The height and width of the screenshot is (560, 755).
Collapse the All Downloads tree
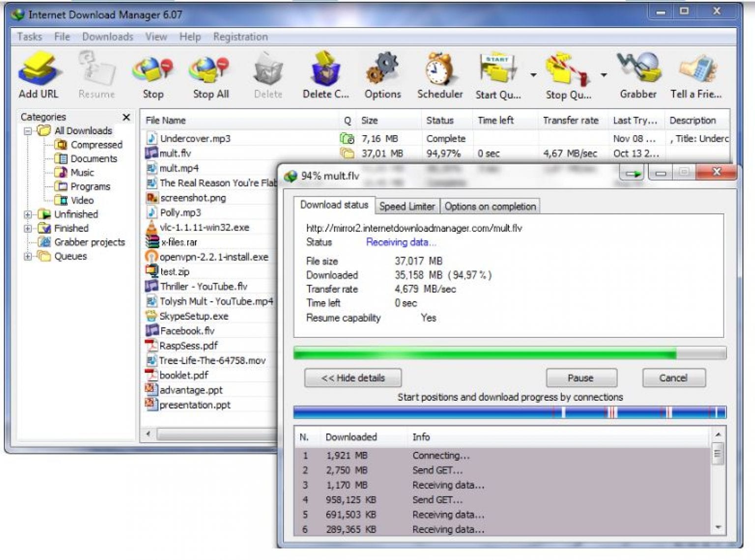click(x=28, y=131)
